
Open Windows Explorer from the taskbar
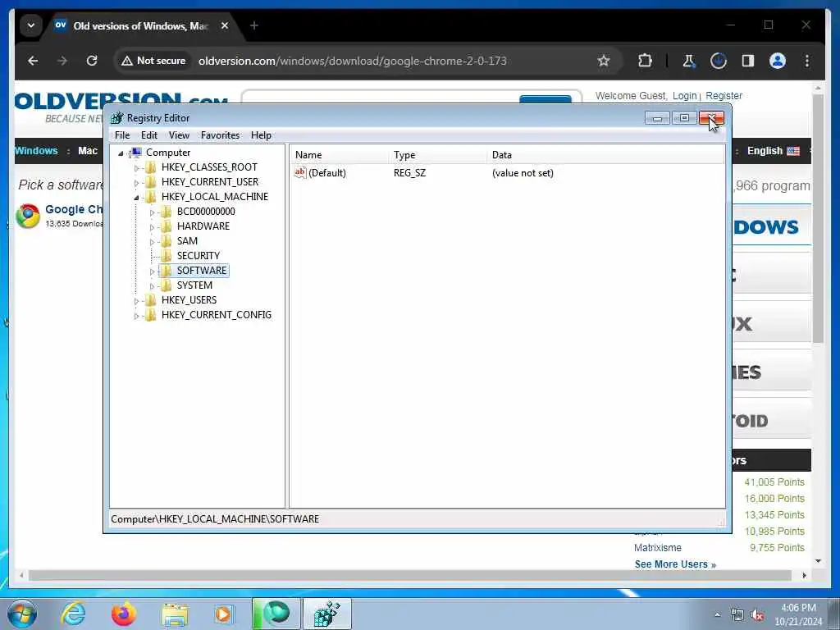click(x=175, y=614)
